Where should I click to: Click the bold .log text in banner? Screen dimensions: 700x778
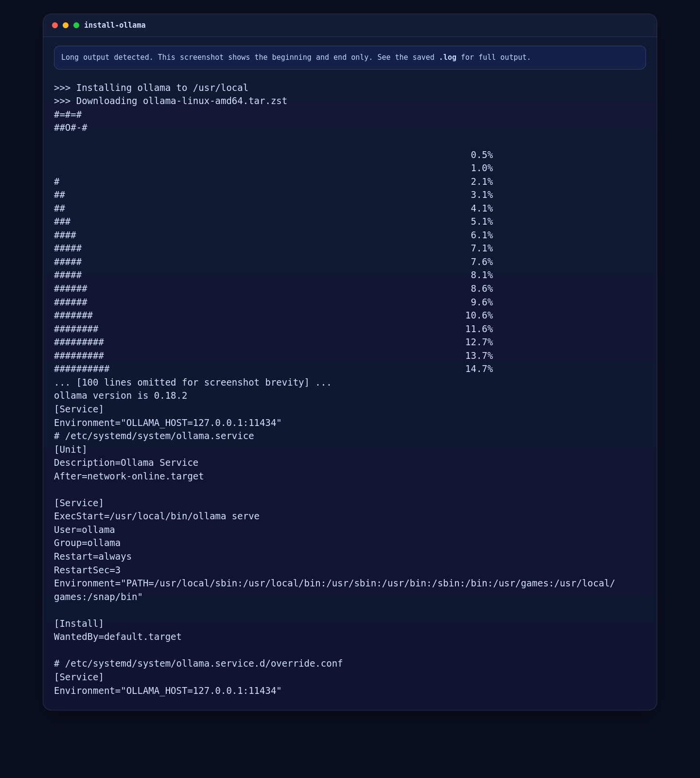click(x=448, y=57)
